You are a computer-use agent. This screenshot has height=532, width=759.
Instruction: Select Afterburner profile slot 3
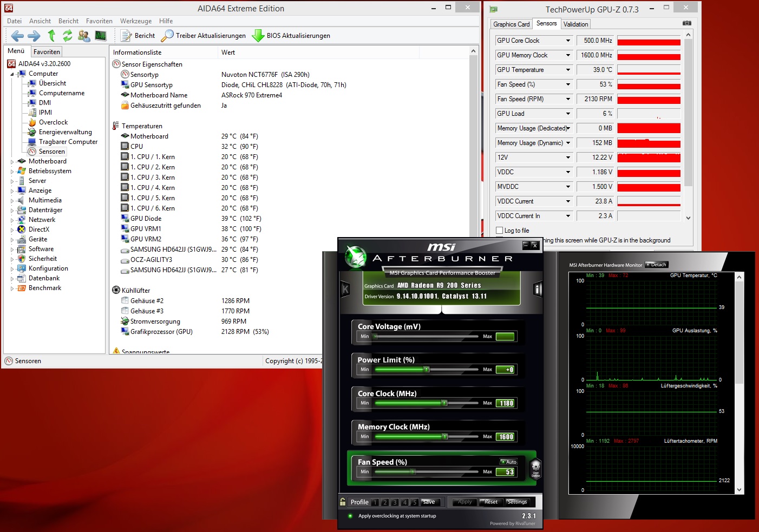coord(395,502)
